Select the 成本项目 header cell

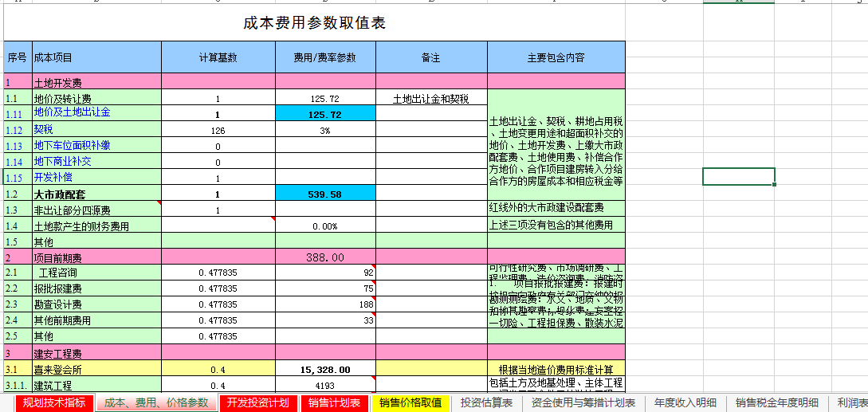tap(97, 57)
